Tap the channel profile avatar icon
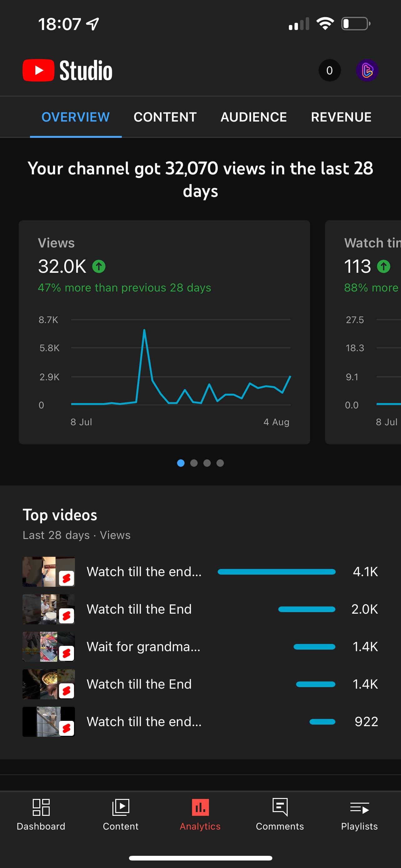 point(367,70)
